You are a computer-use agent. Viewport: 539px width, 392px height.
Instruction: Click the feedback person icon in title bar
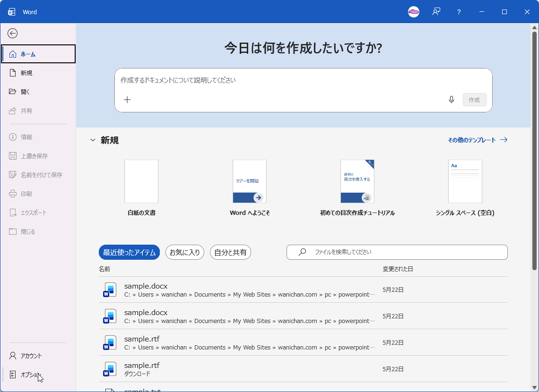[436, 12]
